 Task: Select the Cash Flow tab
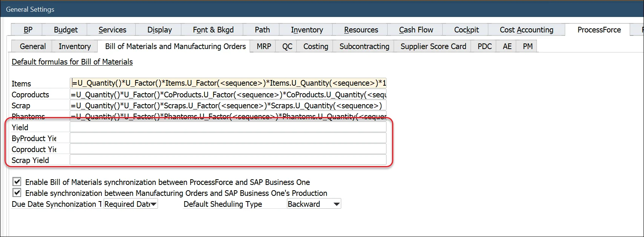click(416, 30)
